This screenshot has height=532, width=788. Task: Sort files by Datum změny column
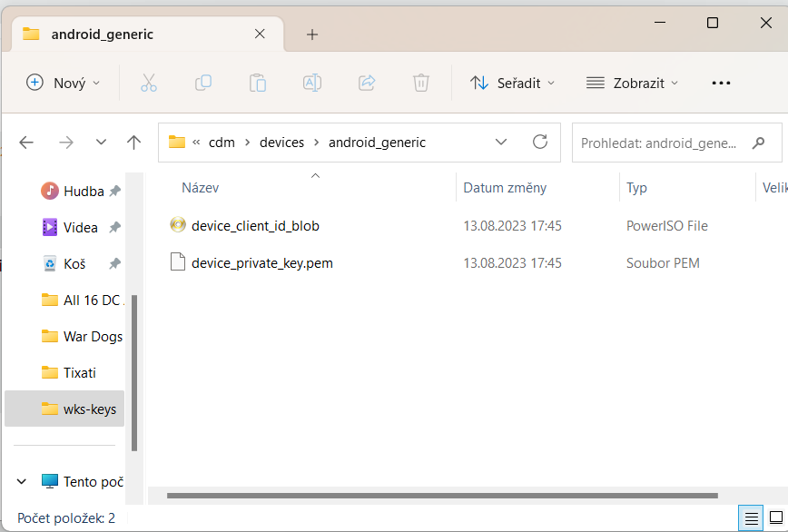pyautogui.click(x=505, y=188)
